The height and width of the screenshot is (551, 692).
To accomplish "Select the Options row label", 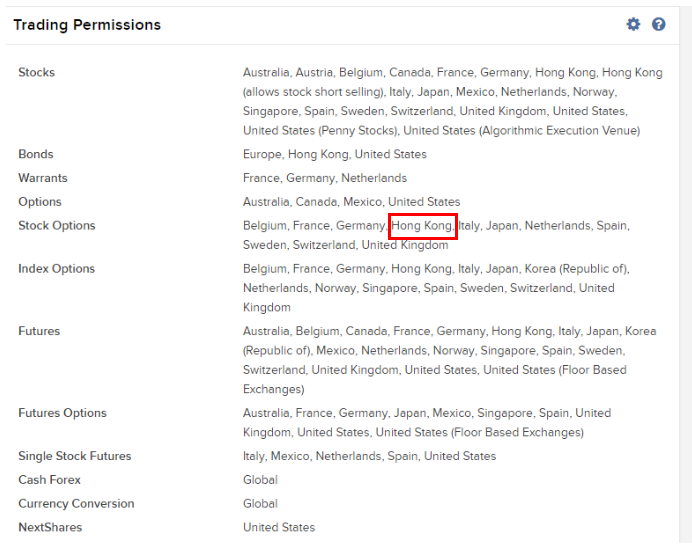I will point(40,202).
